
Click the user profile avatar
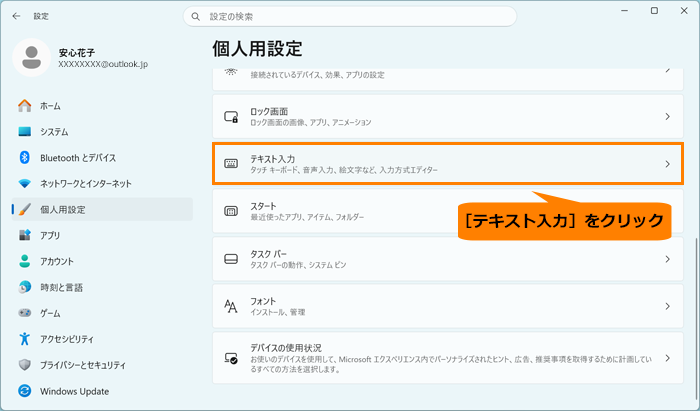[31, 58]
